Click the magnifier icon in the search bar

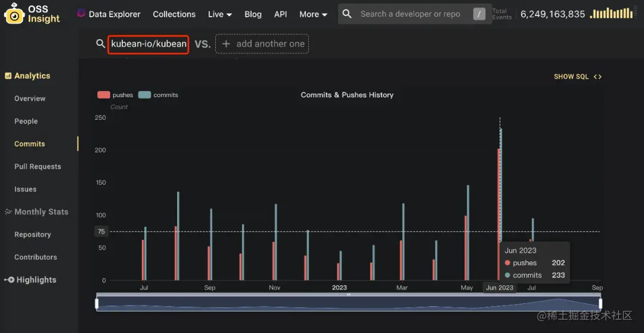pos(347,14)
